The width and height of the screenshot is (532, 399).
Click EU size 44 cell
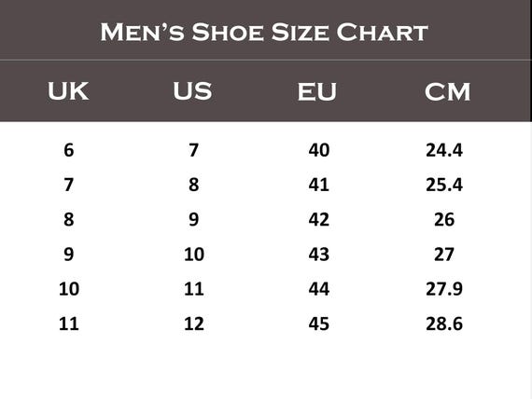pos(318,289)
